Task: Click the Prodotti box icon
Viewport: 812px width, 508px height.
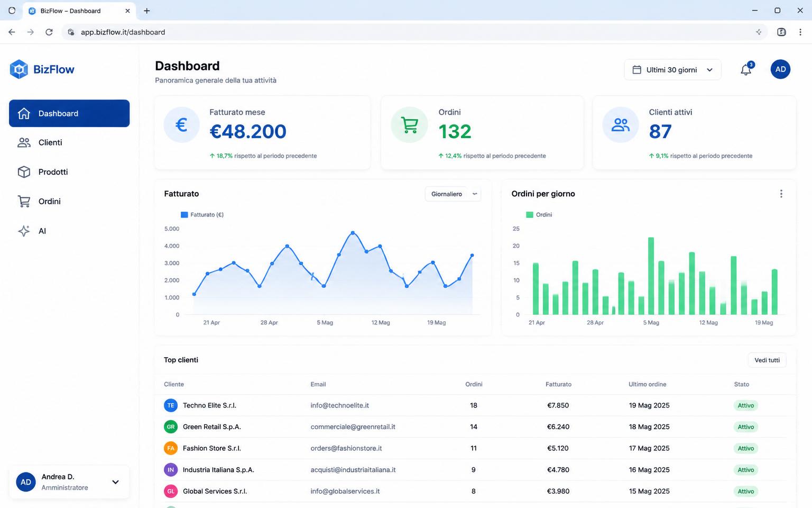Action: click(24, 172)
